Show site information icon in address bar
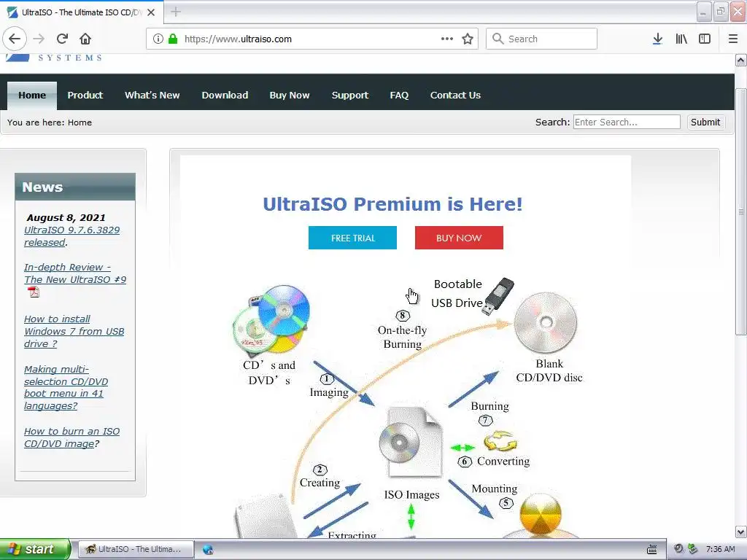 158,39
